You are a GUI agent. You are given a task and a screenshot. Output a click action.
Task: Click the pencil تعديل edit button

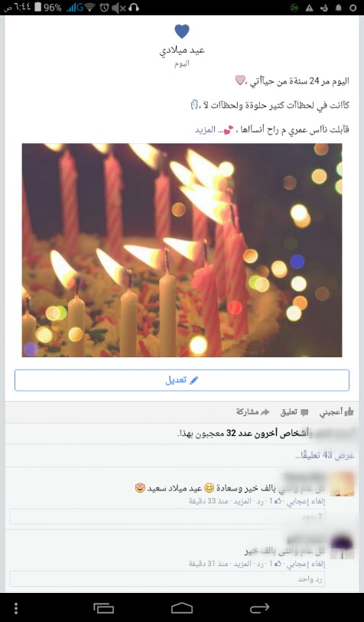point(182,380)
